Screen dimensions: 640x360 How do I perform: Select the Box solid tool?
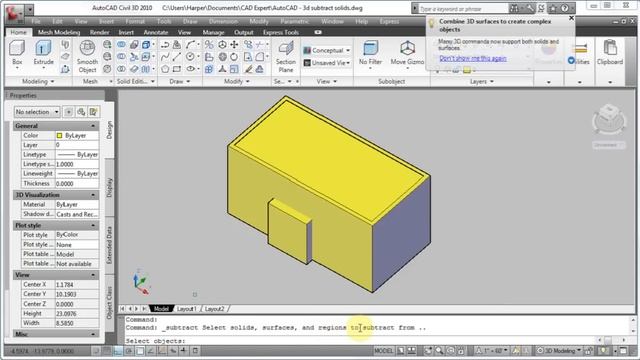click(17, 53)
